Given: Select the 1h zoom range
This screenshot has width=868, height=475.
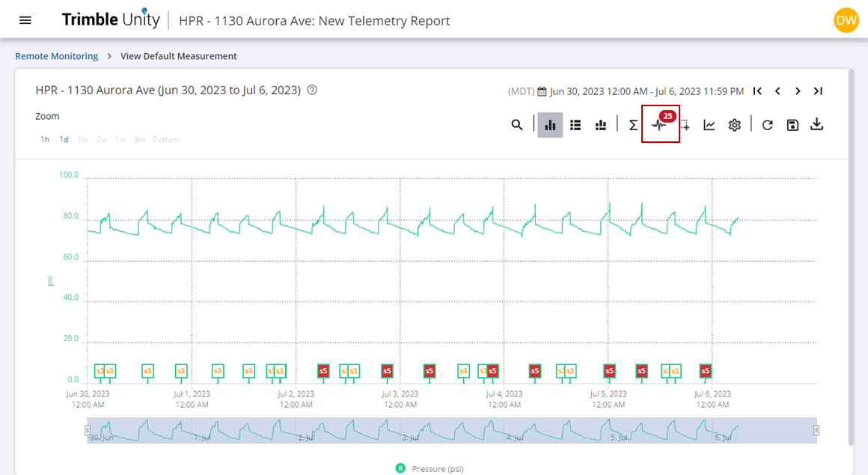Looking at the screenshot, I should (45, 140).
